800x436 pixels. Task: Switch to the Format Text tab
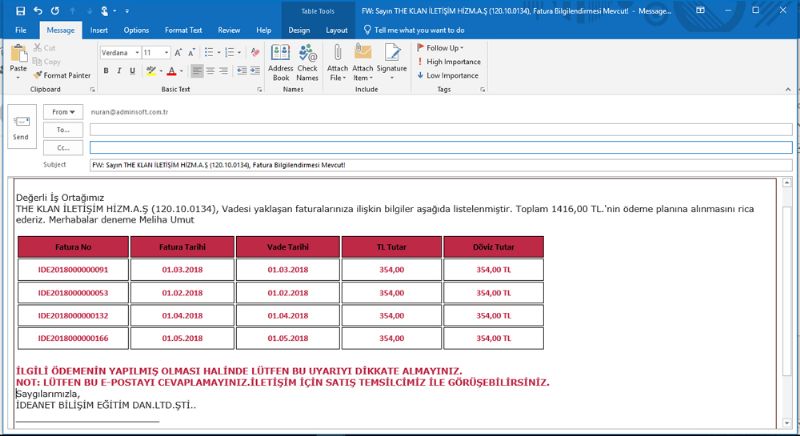coord(184,30)
